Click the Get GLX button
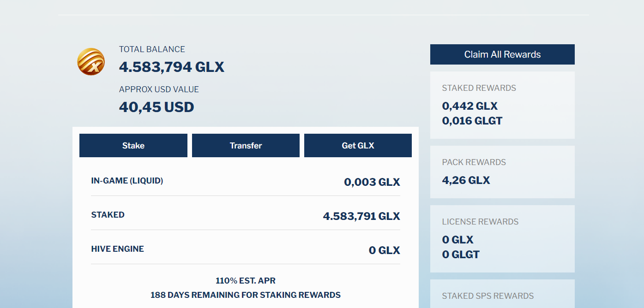 coord(358,146)
